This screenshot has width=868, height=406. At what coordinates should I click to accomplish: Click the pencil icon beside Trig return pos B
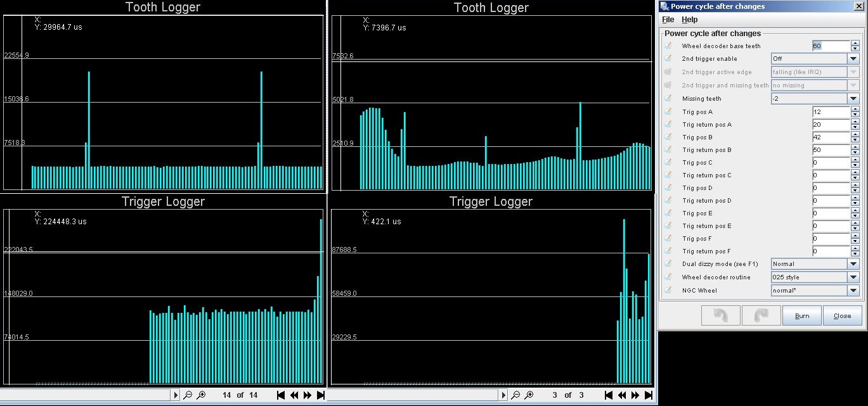[x=668, y=149]
